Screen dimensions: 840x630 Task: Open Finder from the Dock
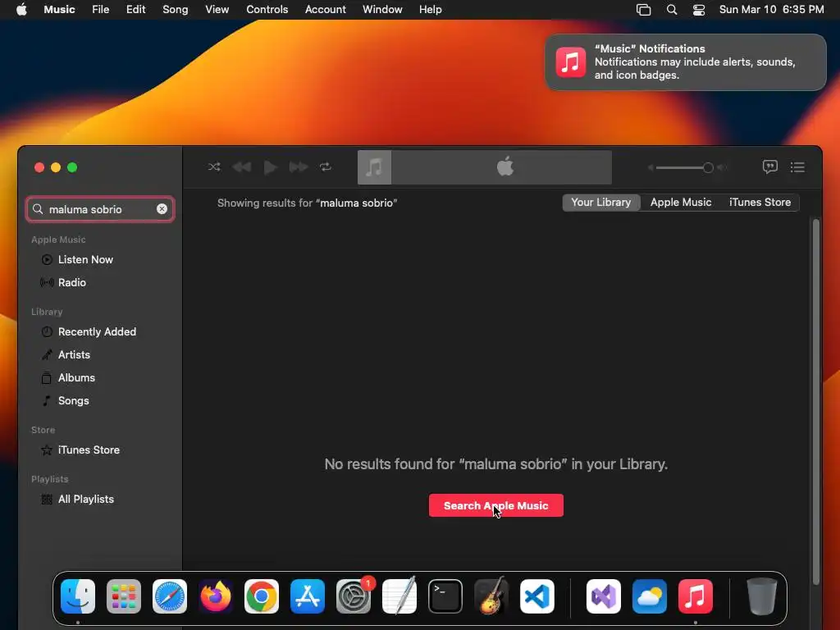[78, 596]
